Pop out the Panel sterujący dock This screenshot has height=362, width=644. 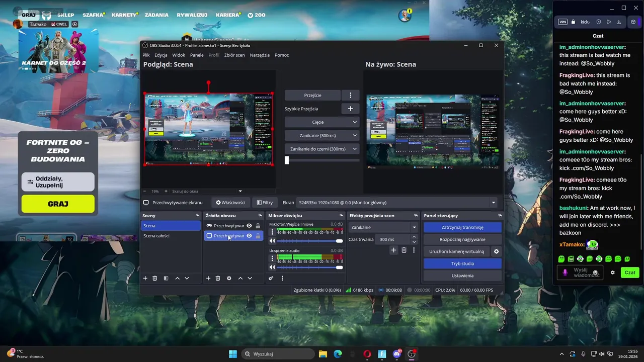click(x=500, y=216)
